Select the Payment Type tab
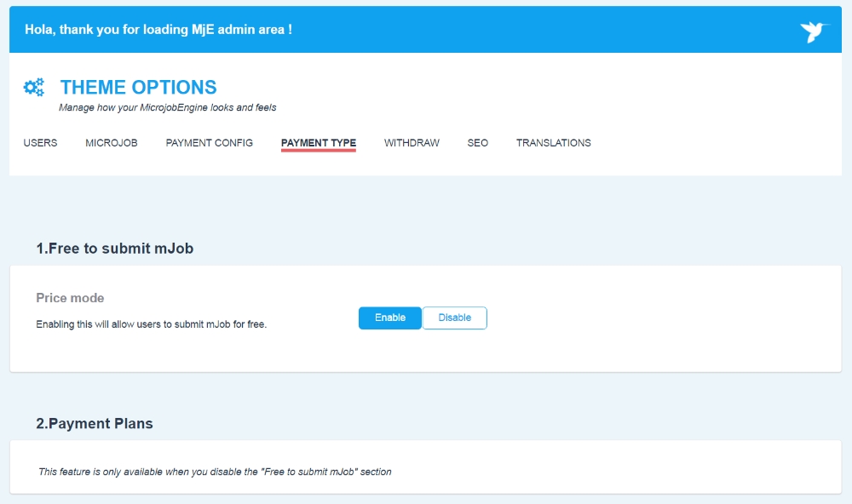This screenshot has height=504, width=852. [319, 143]
